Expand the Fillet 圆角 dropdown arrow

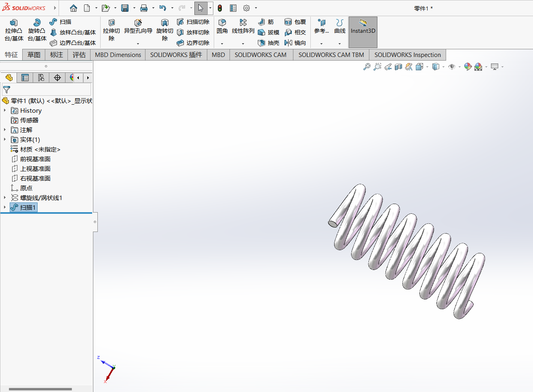click(222, 44)
